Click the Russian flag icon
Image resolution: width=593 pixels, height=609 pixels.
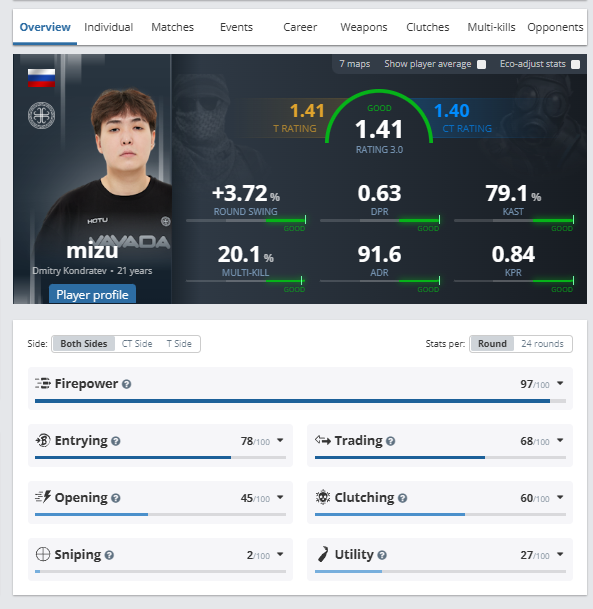41,78
